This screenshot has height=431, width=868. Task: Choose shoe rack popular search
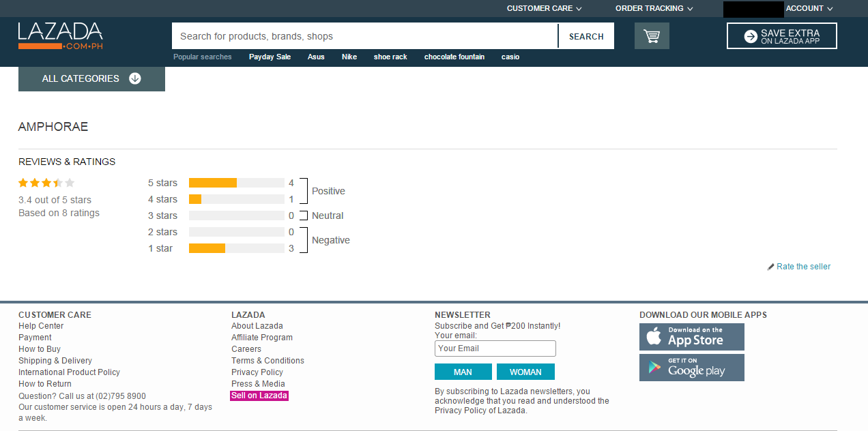(390, 57)
